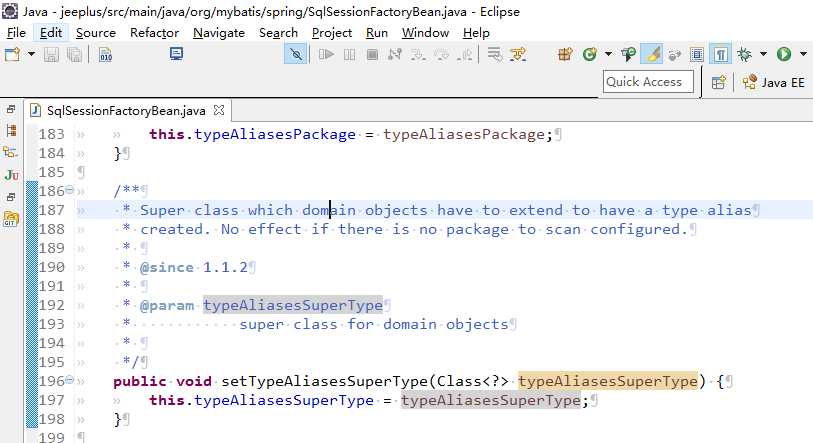The image size is (813, 443).
Task: Open the Git repositories sidebar icon
Action: (x=11, y=218)
